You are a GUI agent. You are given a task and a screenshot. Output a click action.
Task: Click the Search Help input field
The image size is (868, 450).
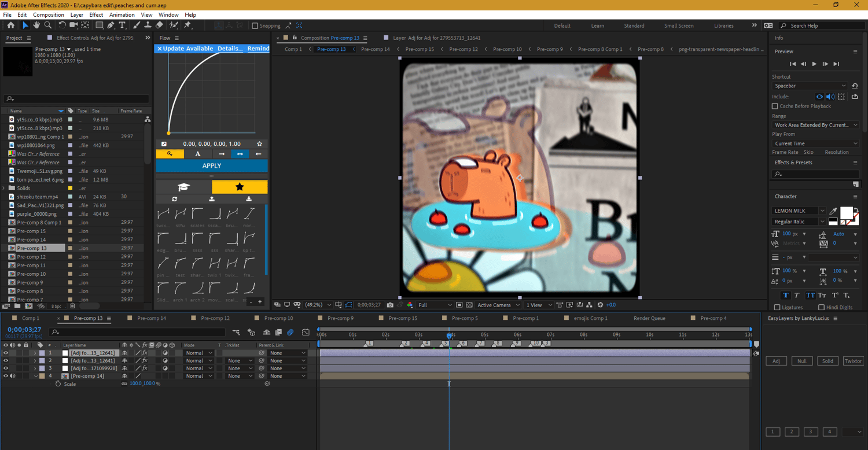[x=822, y=25]
